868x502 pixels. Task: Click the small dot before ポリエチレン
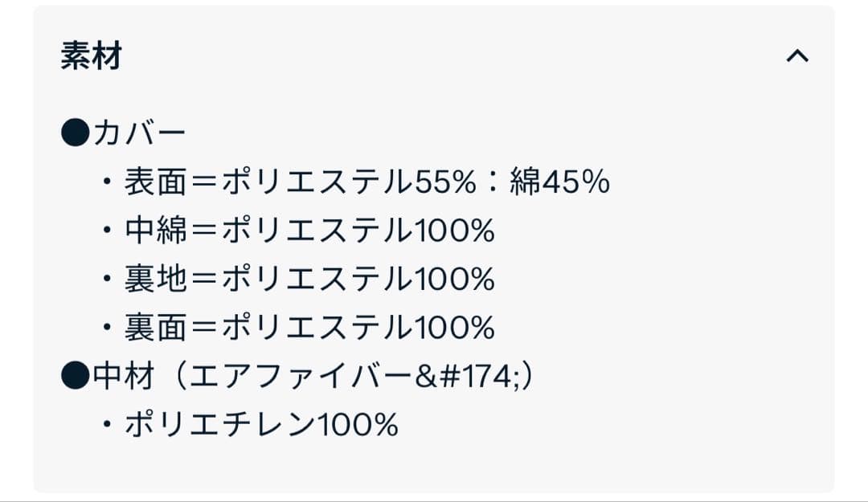[107, 426]
